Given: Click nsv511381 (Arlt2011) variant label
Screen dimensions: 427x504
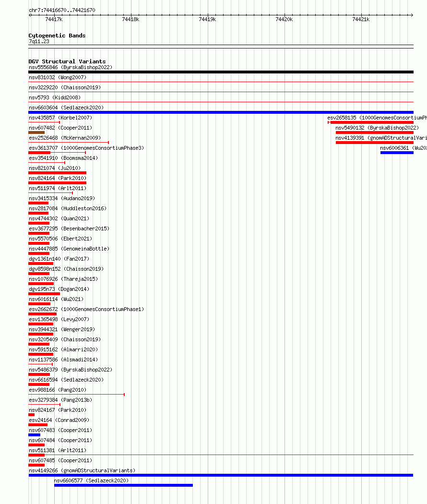Looking at the screenshot, I should [x=58, y=450].
